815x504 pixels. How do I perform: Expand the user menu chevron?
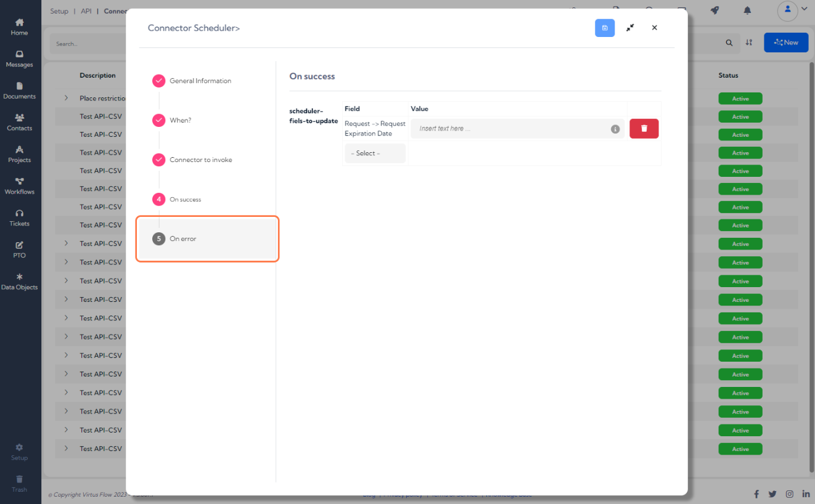[805, 9]
